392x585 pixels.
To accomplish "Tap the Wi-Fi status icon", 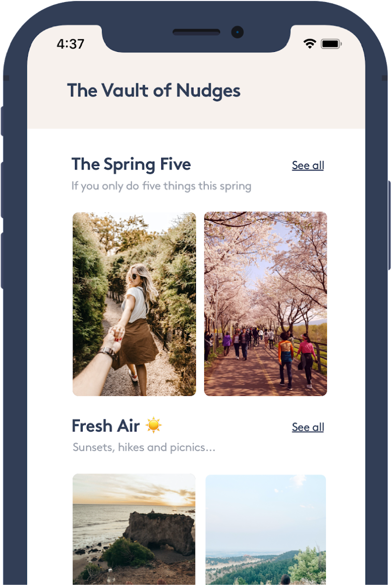I will point(310,44).
